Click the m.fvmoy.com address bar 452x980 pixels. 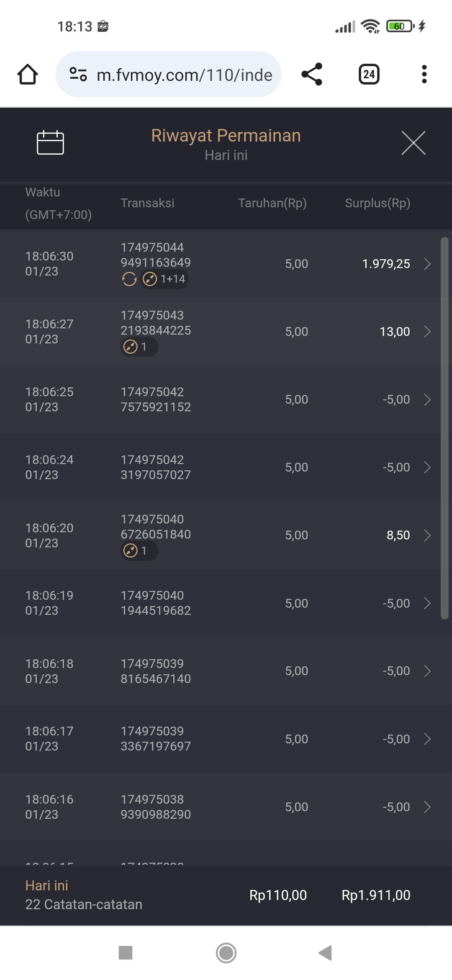tap(184, 75)
